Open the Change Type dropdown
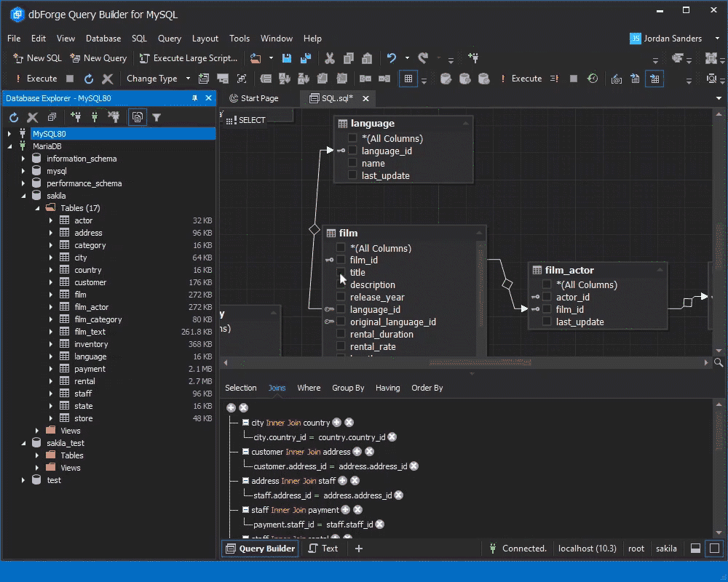Screen dimensions: 728x582 click(188, 79)
